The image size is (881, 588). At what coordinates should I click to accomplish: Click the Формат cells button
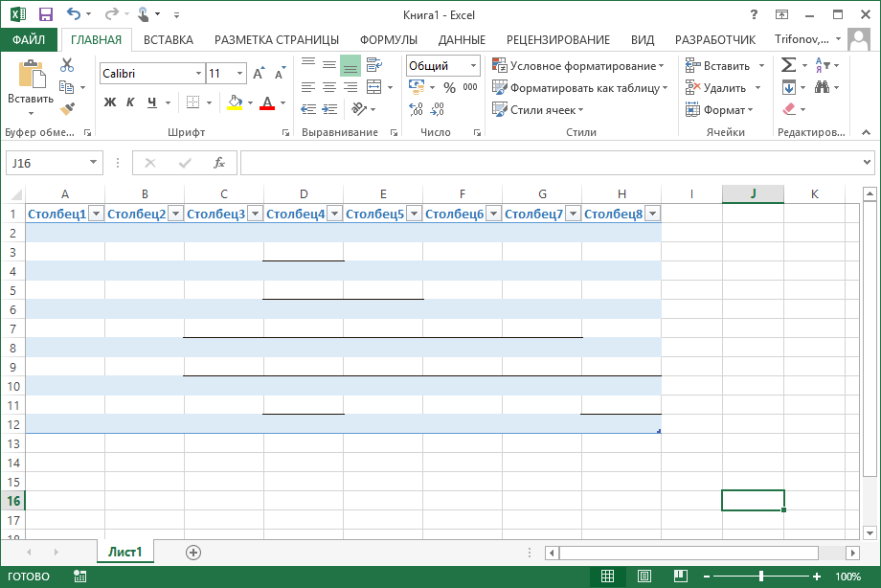tap(719, 109)
